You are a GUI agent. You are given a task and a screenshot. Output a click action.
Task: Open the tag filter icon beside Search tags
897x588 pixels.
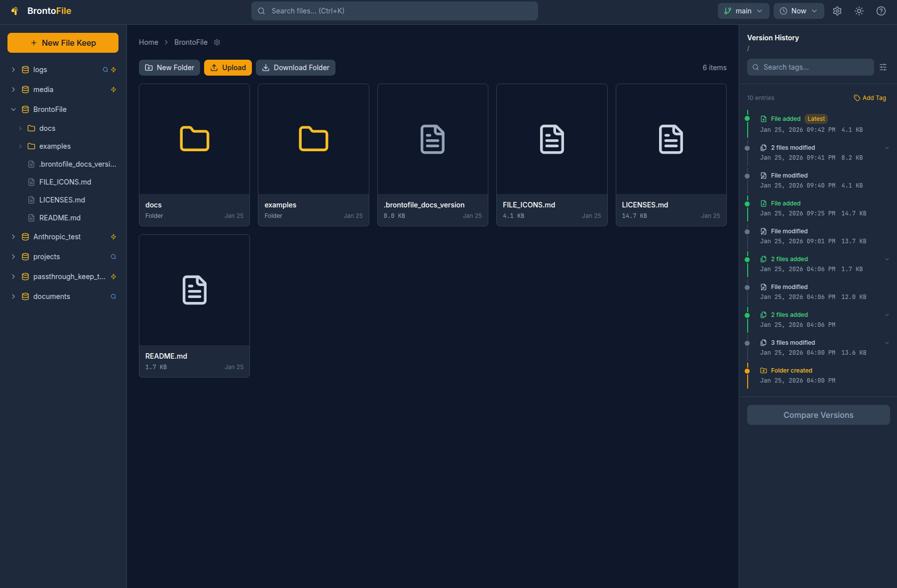[883, 67]
